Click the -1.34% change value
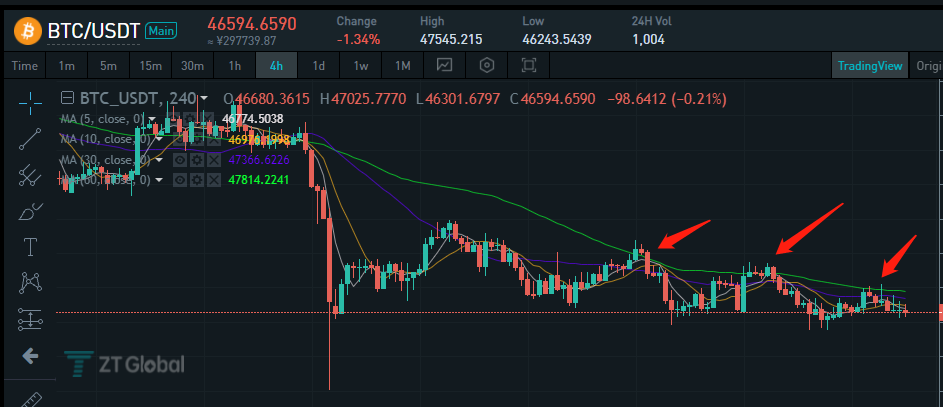The image size is (943, 407). pos(358,40)
